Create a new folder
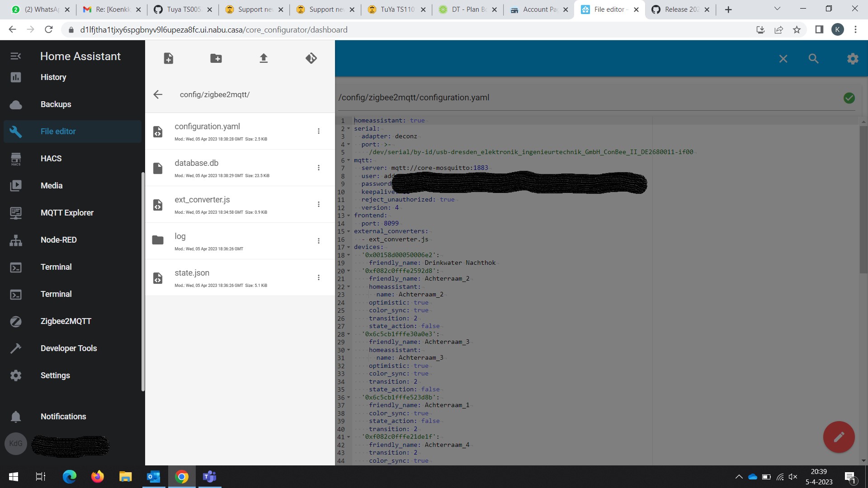Viewport: 868px width, 488px height. pos(216,58)
